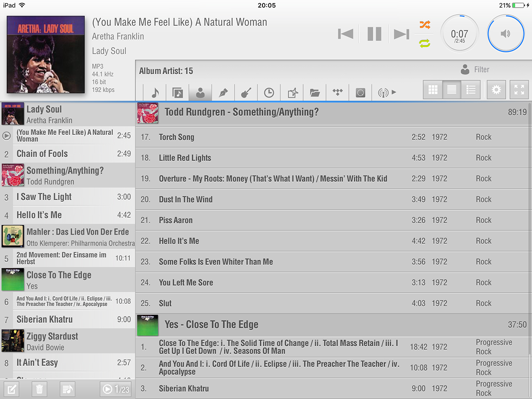Jump to current track 1/23 button

116,389
